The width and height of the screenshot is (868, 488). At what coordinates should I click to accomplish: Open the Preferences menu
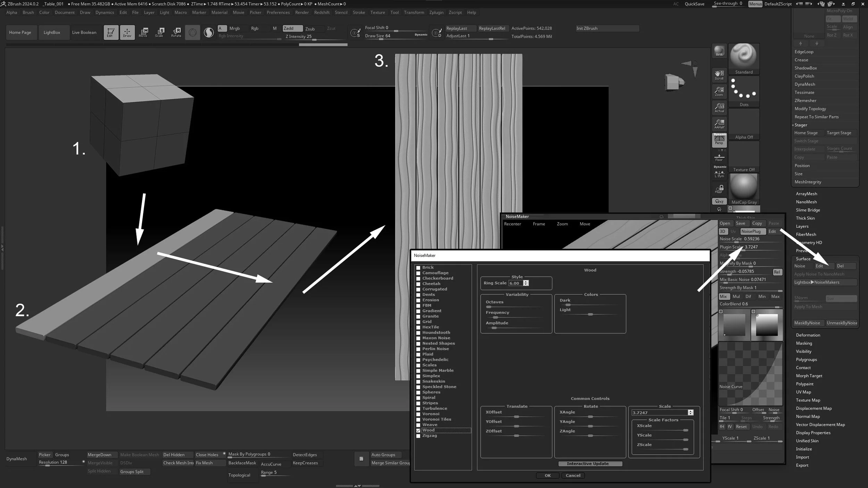click(278, 12)
